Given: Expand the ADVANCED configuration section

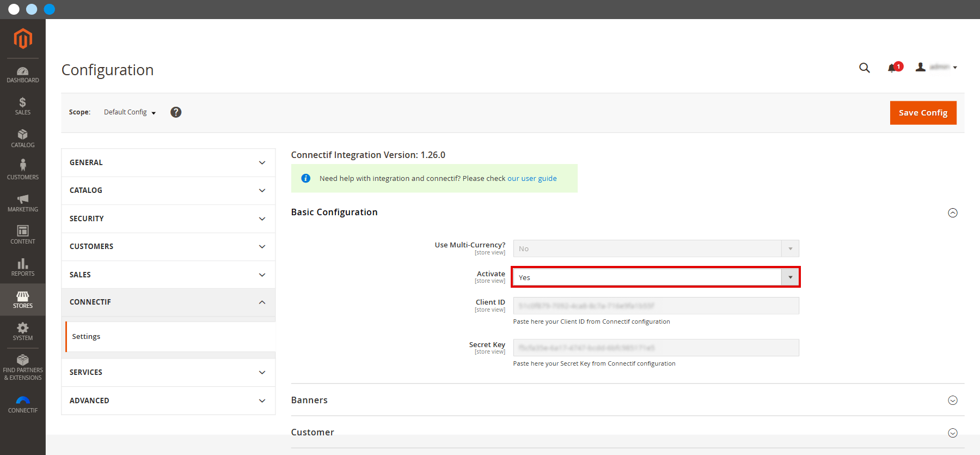Looking at the screenshot, I should click(x=168, y=401).
